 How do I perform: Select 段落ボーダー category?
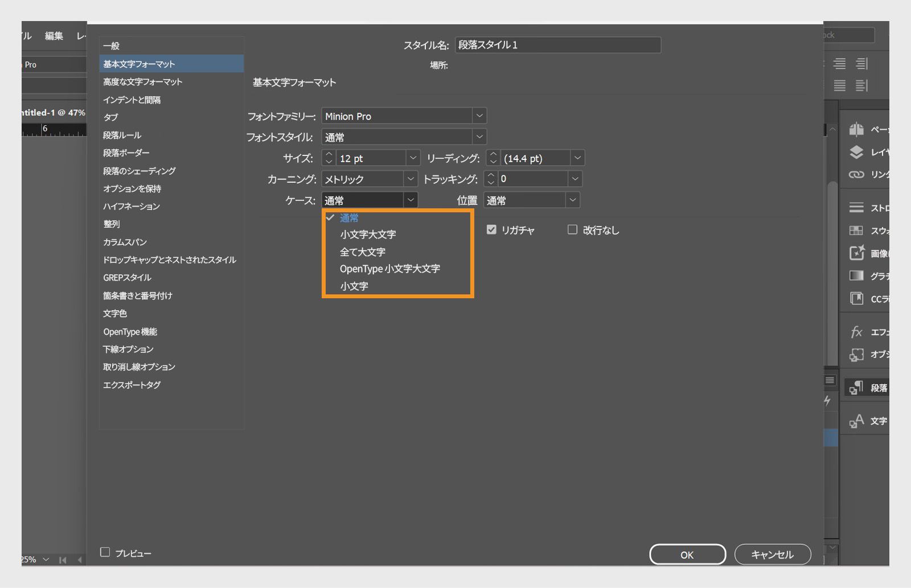pyautogui.click(x=171, y=153)
